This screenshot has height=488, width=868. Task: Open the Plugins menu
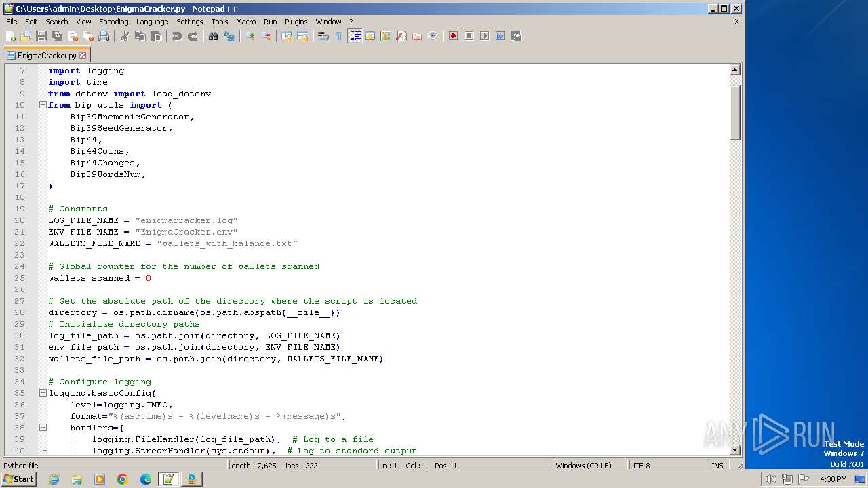coord(296,22)
